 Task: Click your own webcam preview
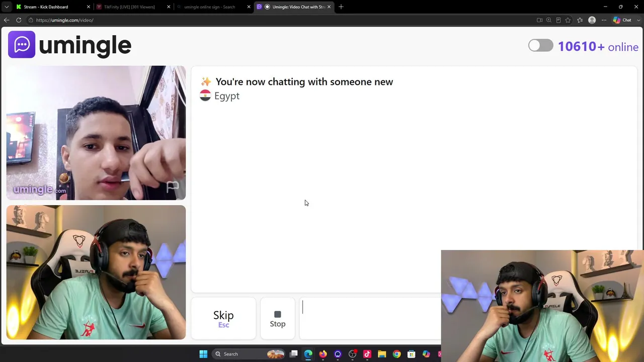pos(96,272)
